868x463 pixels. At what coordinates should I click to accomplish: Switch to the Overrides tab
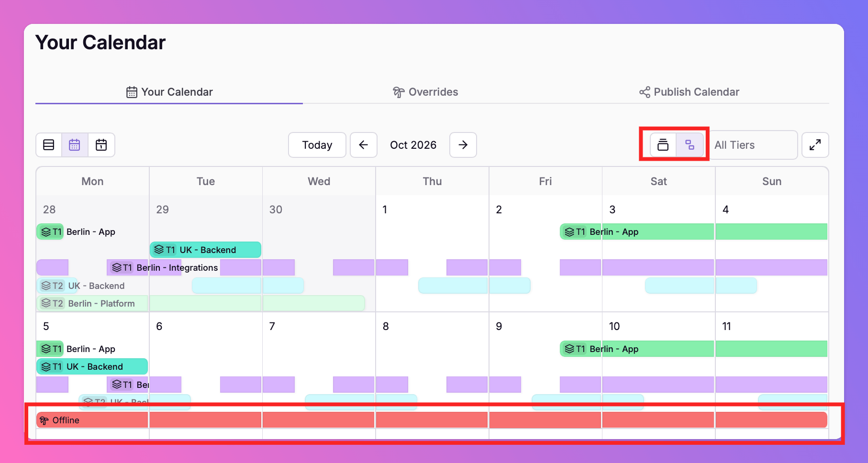click(x=425, y=92)
